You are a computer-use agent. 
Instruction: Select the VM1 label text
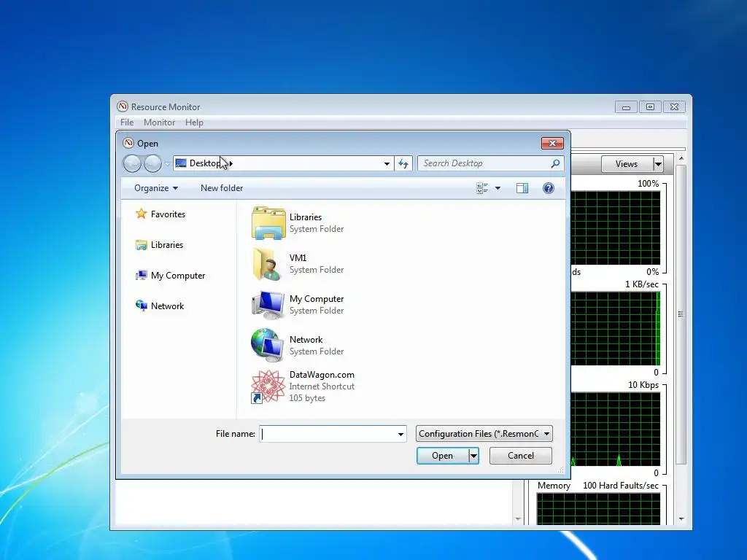click(298, 258)
